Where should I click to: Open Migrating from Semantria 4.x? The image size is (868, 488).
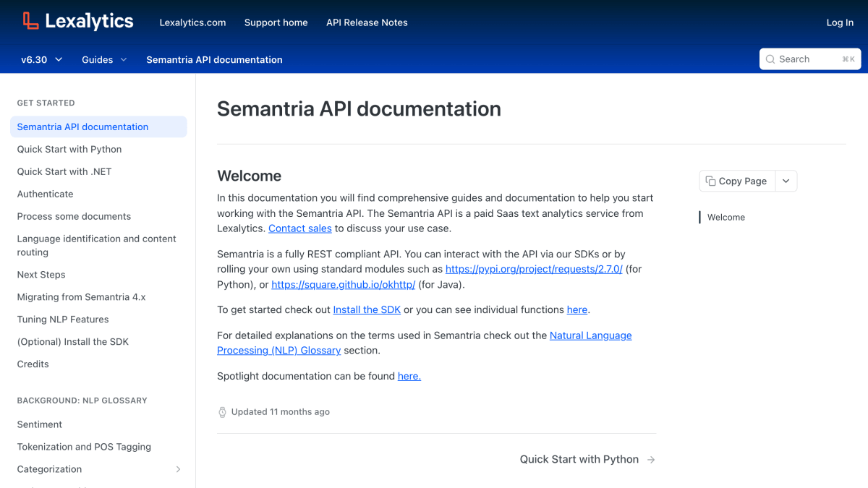tap(81, 297)
